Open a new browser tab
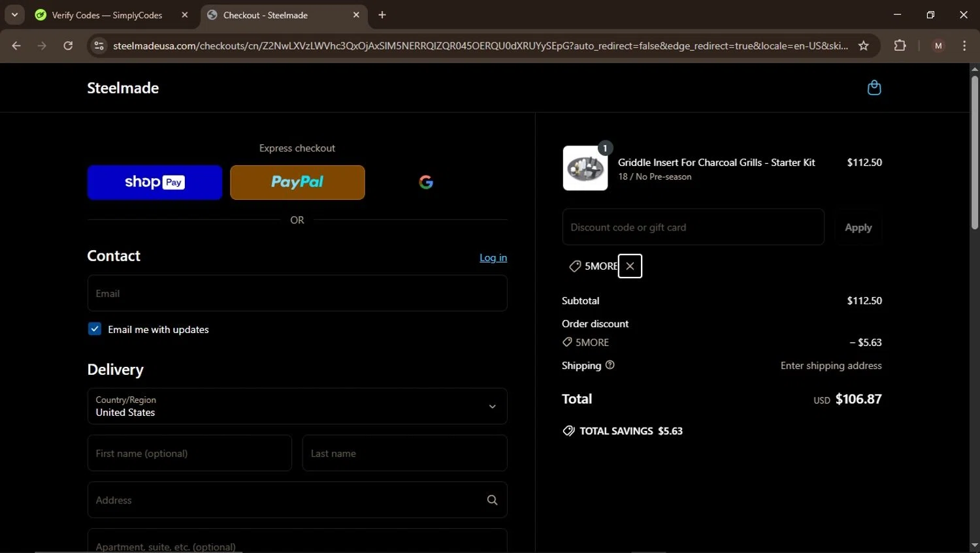 [x=382, y=15]
